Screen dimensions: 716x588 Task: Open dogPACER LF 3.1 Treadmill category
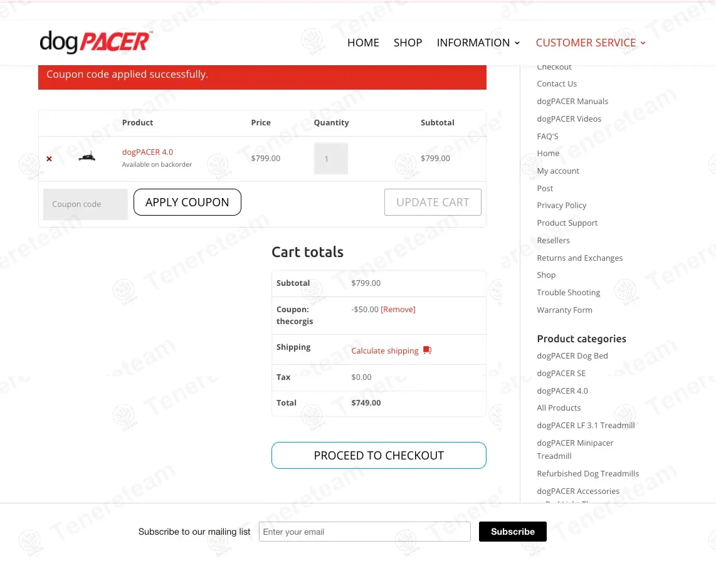pos(586,425)
